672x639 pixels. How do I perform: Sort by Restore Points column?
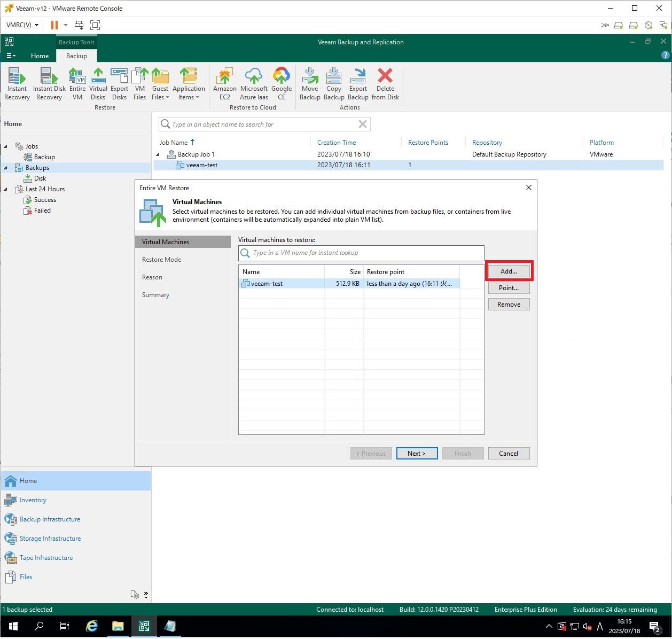pyautogui.click(x=428, y=143)
